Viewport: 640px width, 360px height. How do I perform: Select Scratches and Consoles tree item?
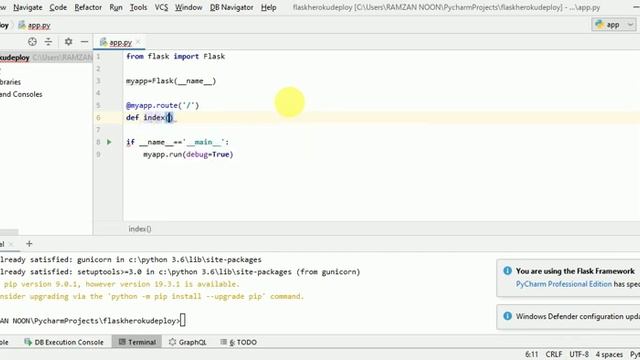pyautogui.click(x=21, y=94)
